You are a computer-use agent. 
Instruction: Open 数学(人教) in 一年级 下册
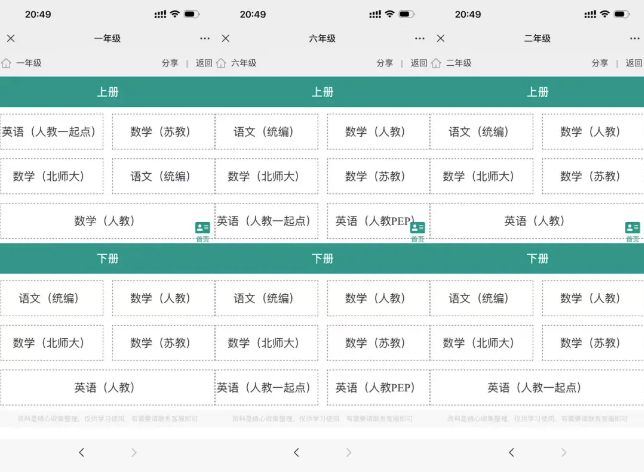[163, 298]
